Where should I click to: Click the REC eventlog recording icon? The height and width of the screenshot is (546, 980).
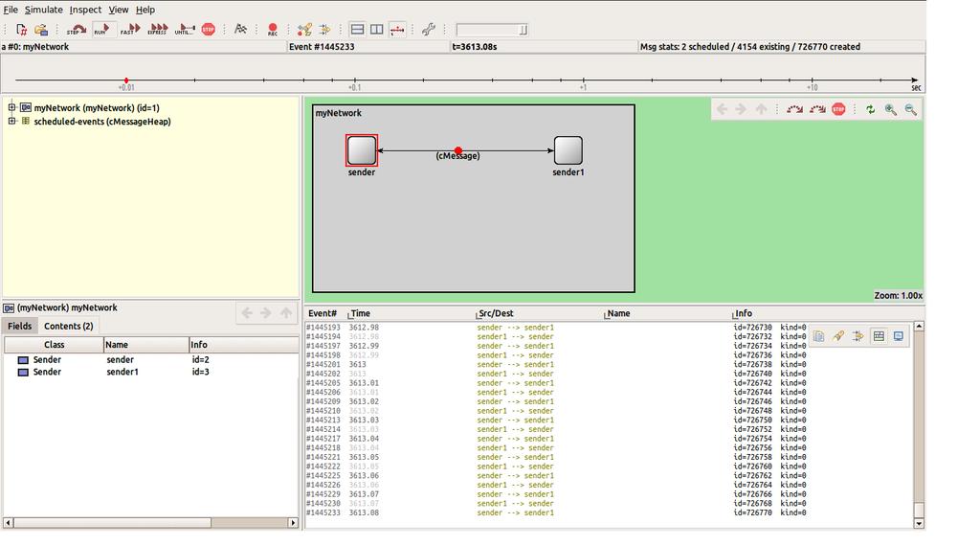coord(273,30)
